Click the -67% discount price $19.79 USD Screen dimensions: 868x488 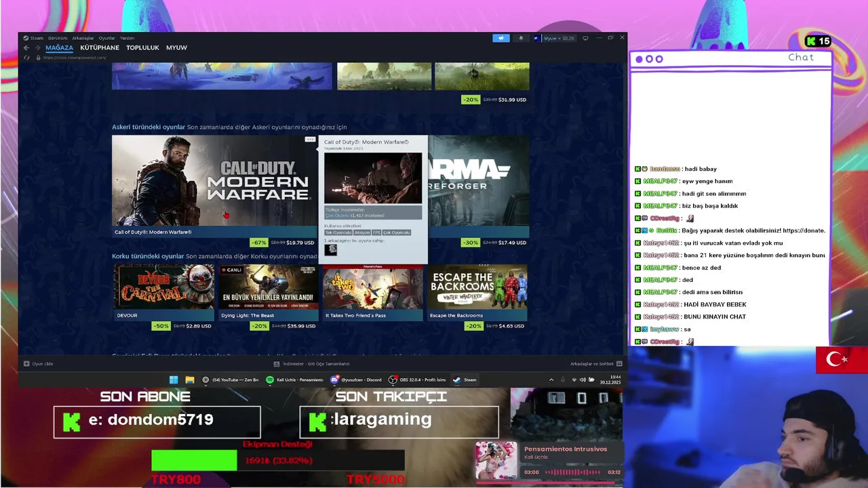point(282,243)
